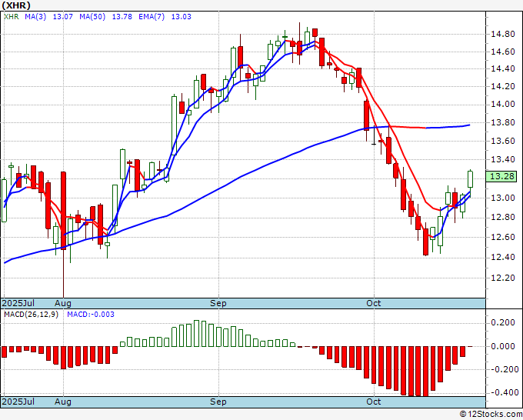This screenshot has width=523, height=420.
Task: Click the 13.60 price axis label
Action: pos(502,141)
